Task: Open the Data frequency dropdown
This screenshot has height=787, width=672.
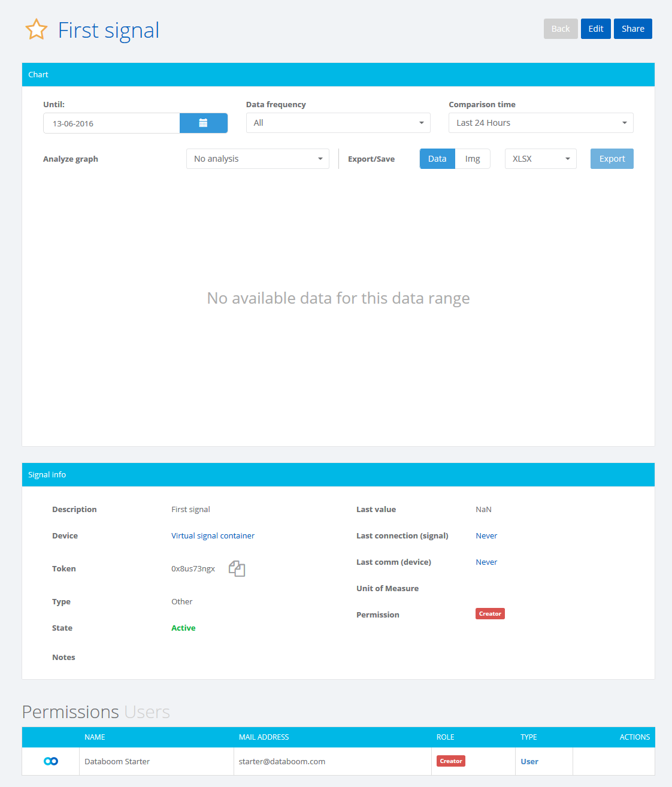Action: point(338,123)
